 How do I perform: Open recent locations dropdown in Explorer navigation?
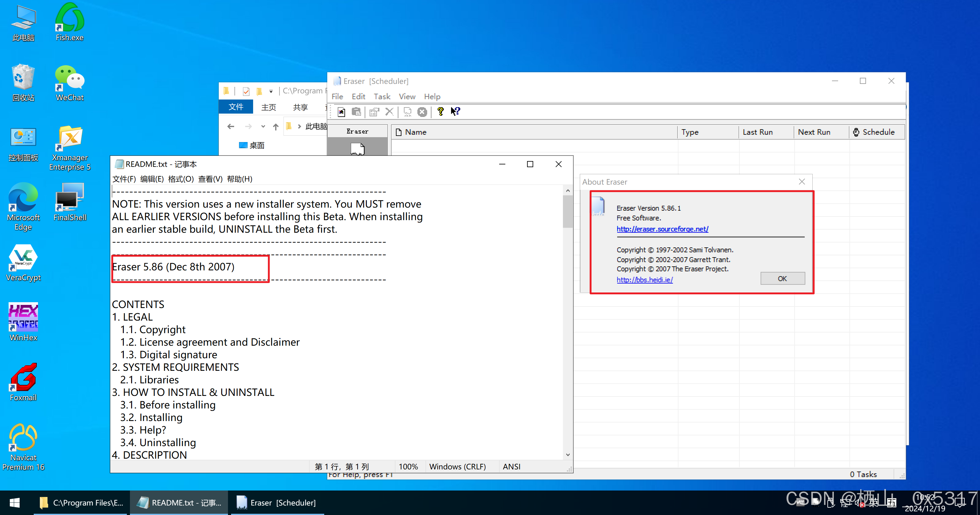pyautogui.click(x=263, y=126)
